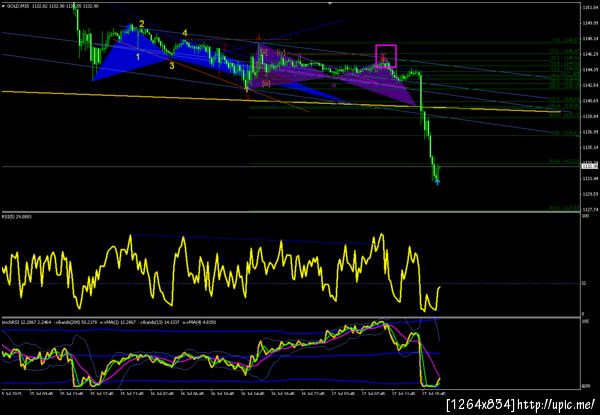This screenshot has height=415, width=600.
Task: Select the yellow wave label 2
Action: point(142,24)
